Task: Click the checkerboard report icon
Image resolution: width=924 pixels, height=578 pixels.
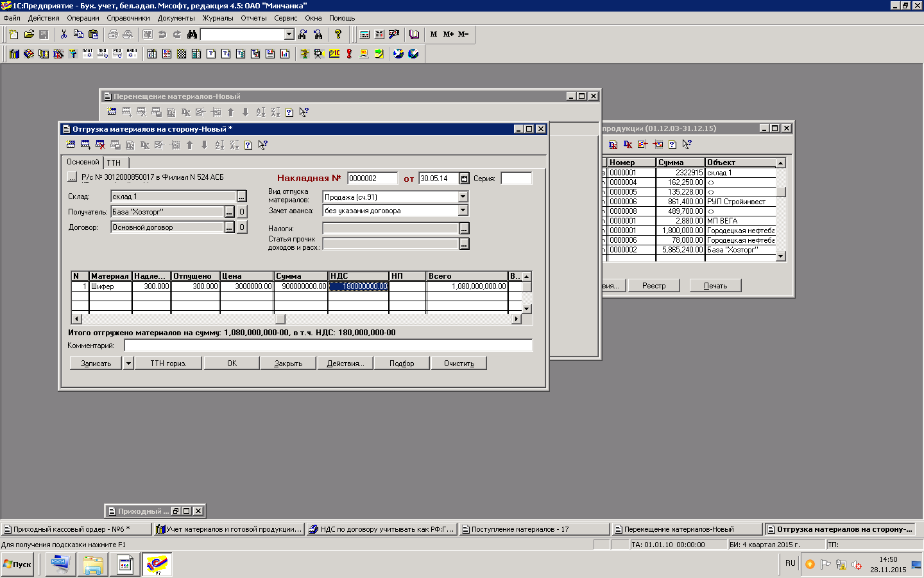Action: 182,53
